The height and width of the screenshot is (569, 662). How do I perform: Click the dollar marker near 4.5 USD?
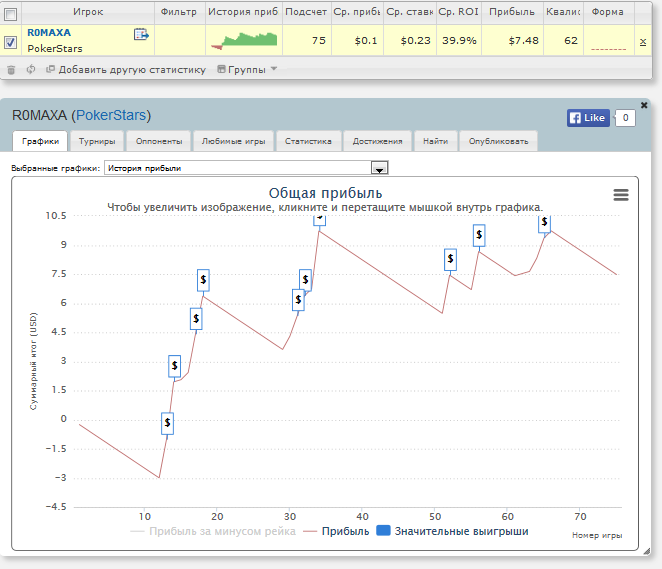point(196,319)
